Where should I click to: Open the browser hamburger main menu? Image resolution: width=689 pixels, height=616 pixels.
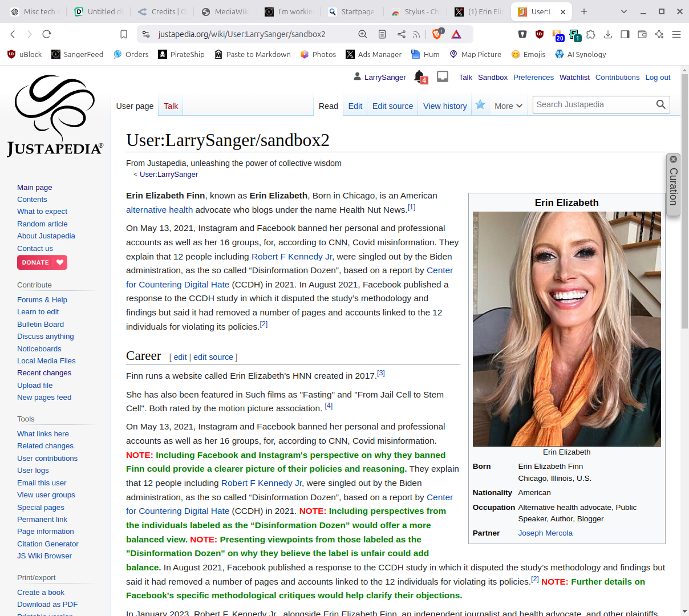[x=676, y=34]
